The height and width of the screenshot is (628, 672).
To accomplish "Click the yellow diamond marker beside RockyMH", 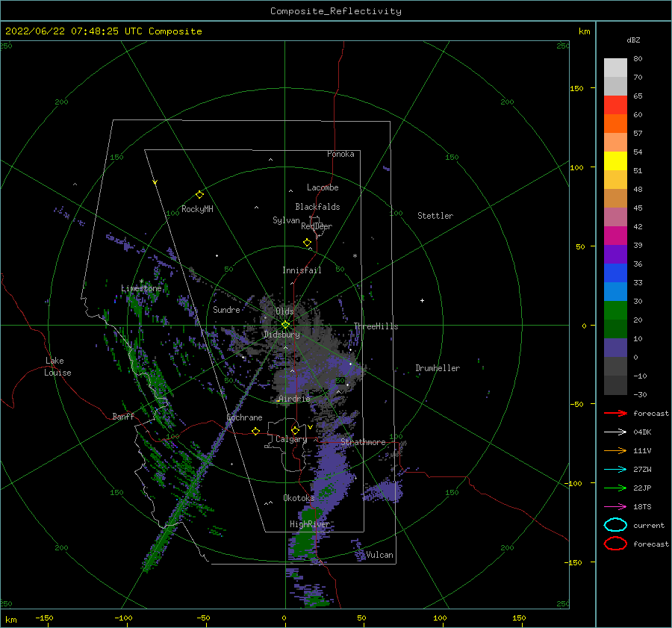I will click(199, 195).
